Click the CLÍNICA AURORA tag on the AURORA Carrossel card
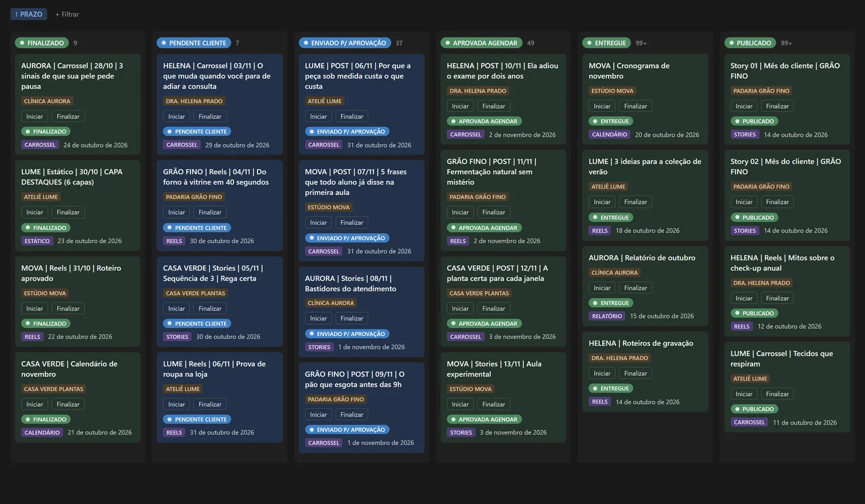 pos(47,101)
